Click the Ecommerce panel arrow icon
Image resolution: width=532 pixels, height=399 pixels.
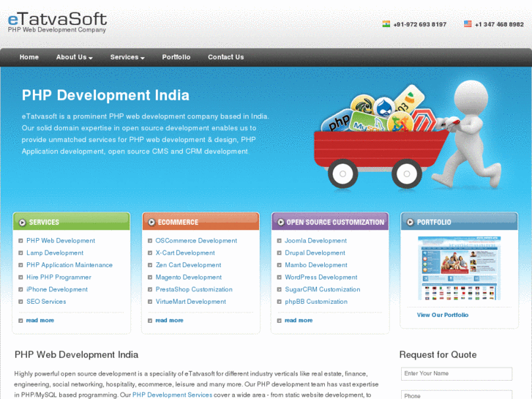click(151, 223)
